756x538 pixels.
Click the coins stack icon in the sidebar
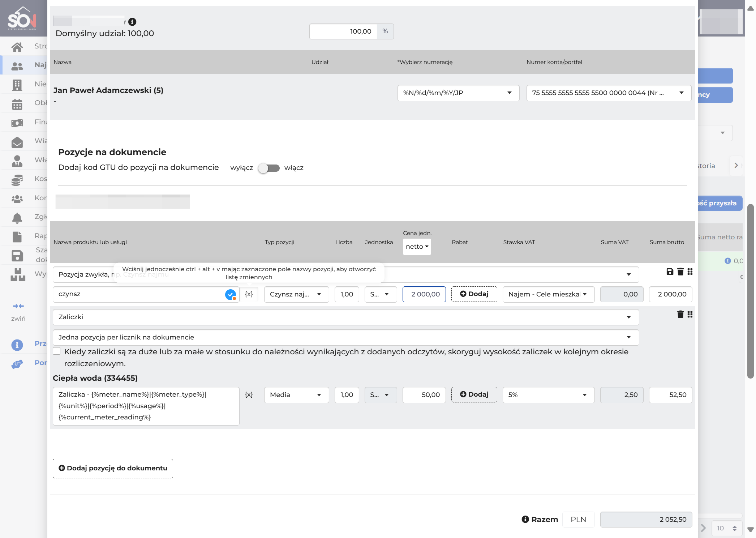17,180
